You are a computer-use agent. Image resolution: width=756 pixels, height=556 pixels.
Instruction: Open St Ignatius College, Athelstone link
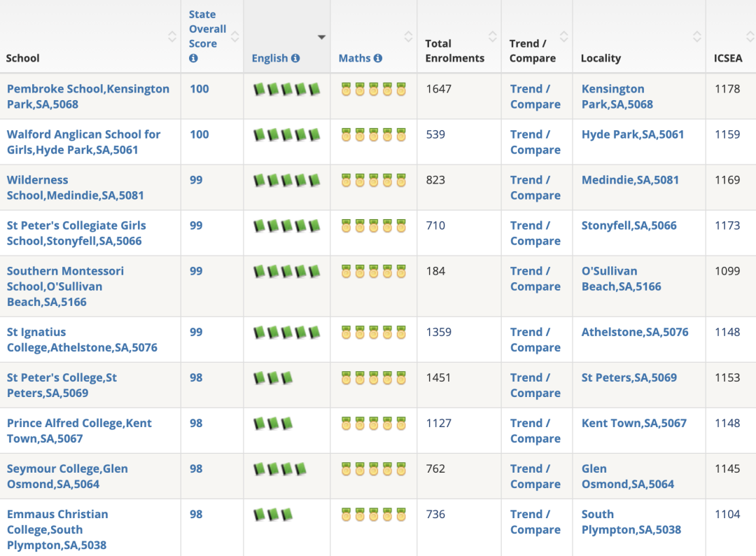pos(82,340)
